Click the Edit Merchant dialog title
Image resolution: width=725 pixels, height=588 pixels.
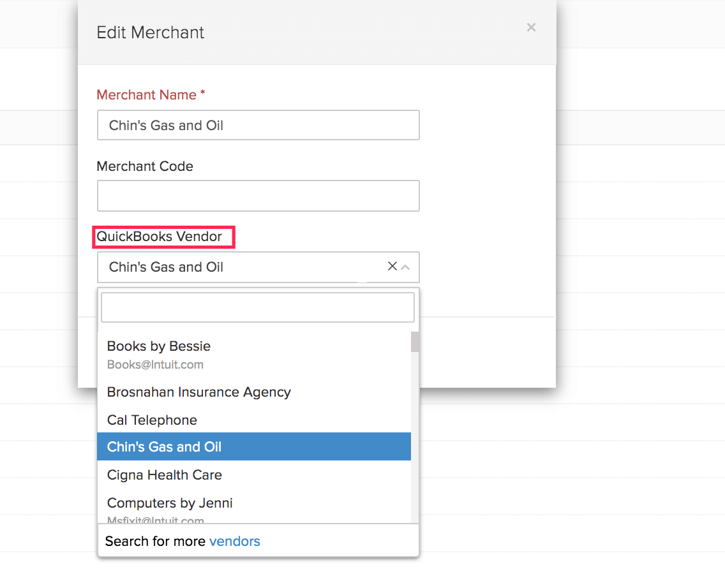click(x=151, y=33)
